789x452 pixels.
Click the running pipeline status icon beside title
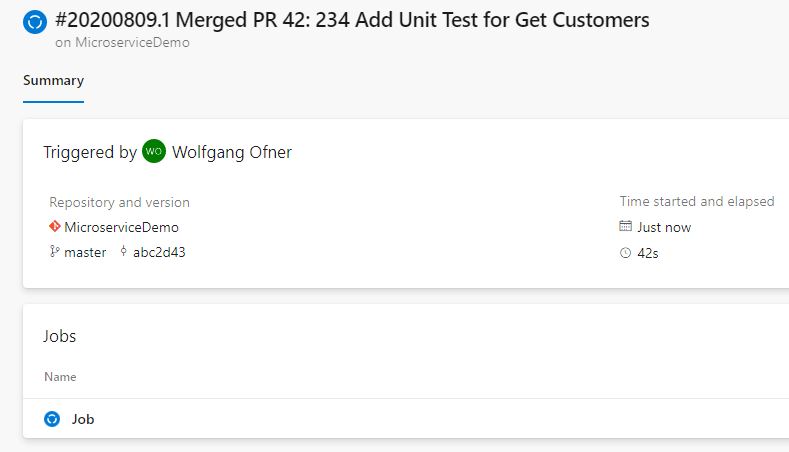tap(36, 22)
